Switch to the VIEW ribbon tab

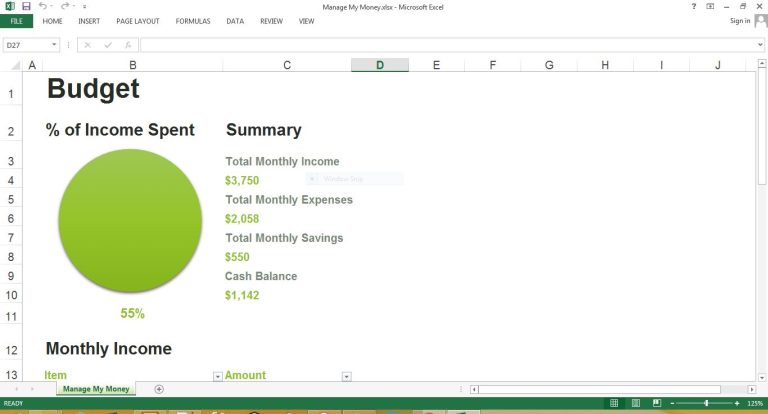(x=307, y=21)
